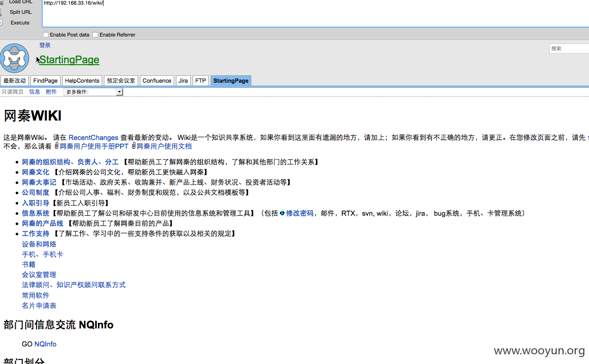
Task: Open the 预定会议室 tab
Action: tap(121, 80)
